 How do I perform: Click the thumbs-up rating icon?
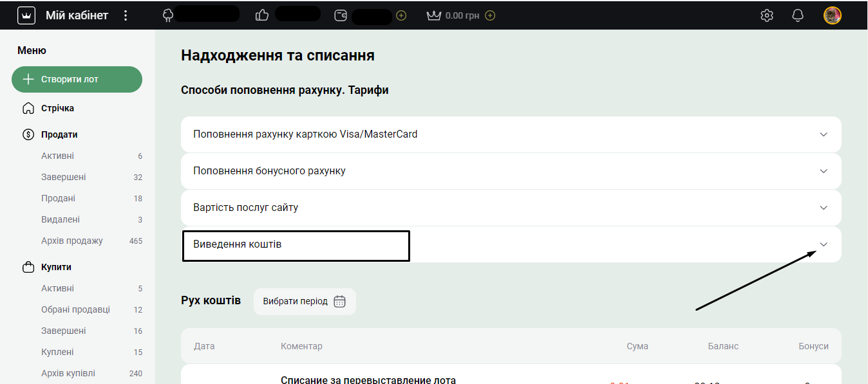point(262,15)
